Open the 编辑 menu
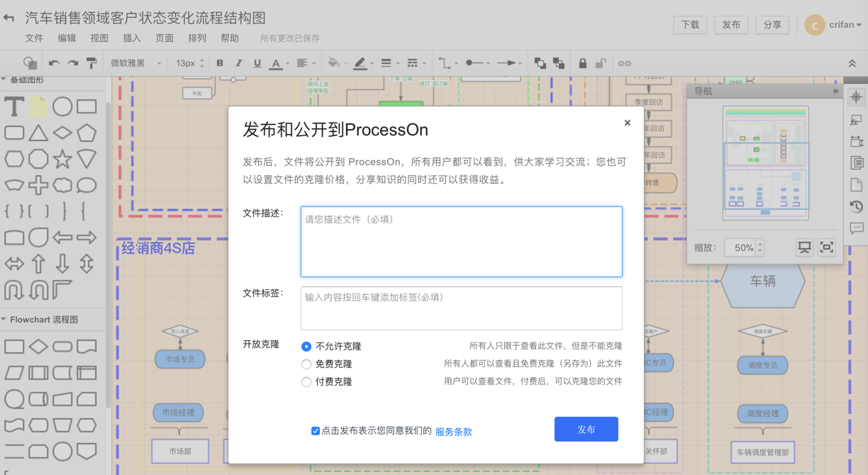 [x=67, y=38]
